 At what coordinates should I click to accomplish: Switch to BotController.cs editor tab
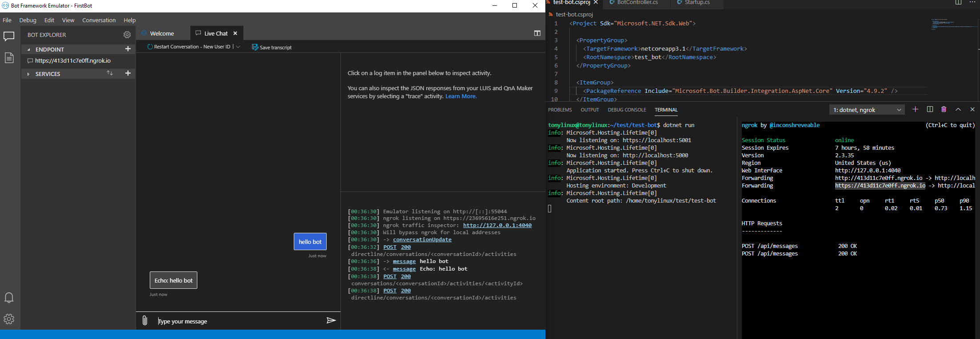click(637, 2)
